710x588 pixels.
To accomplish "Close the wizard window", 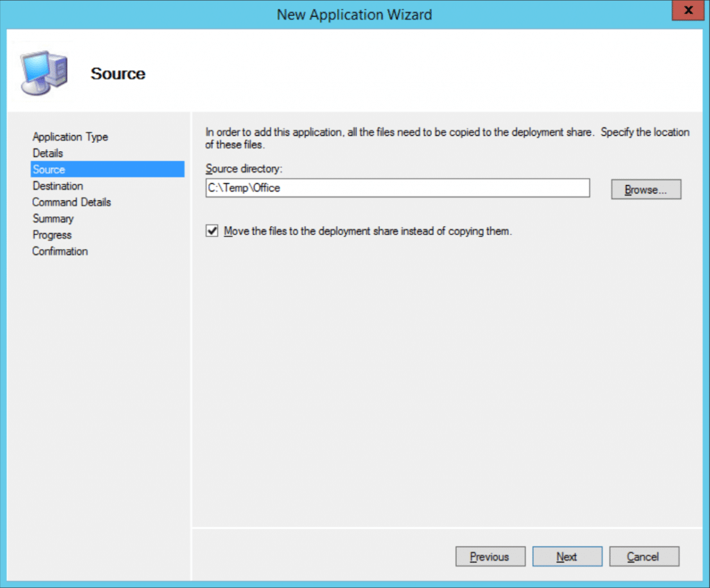I will [x=687, y=10].
